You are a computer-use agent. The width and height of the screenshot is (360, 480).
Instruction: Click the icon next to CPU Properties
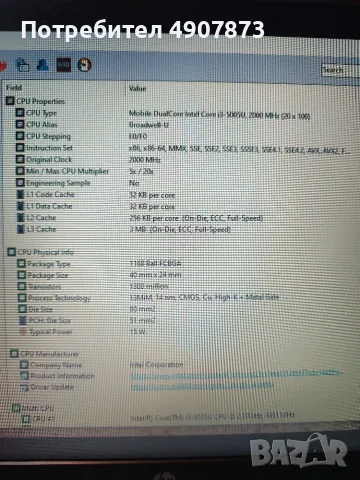pyautogui.click(x=10, y=101)
